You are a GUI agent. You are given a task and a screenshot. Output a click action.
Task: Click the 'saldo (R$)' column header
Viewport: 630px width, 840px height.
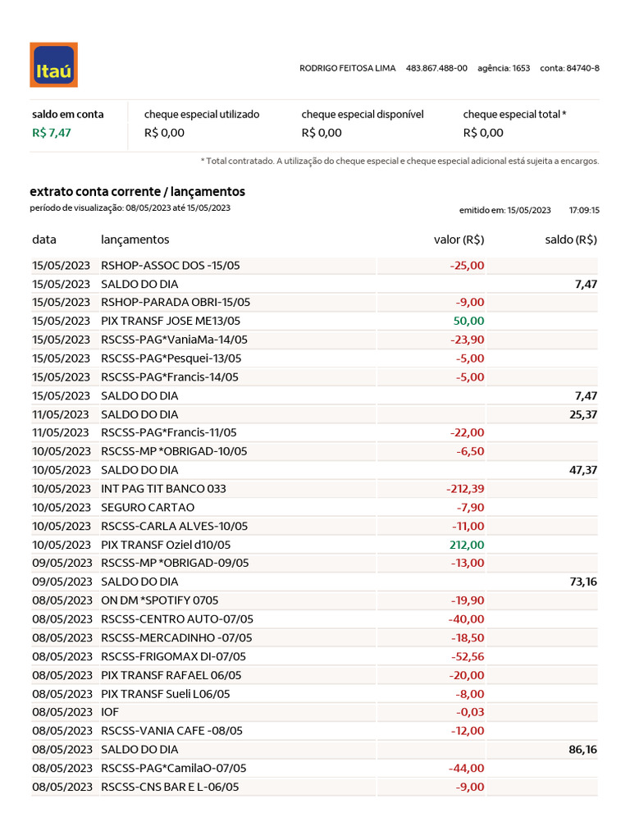pos(573,240)
